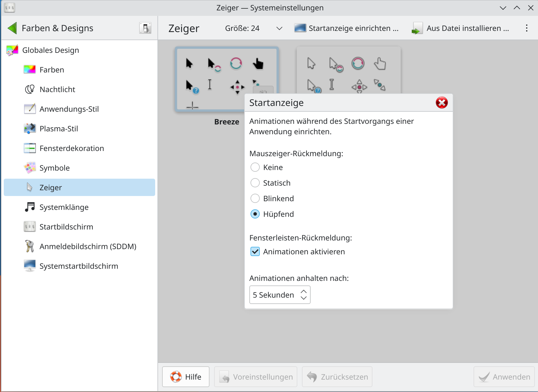
Task: Click the Systemstartbildschirm monitor icon
Action: (x=29, y=266)
